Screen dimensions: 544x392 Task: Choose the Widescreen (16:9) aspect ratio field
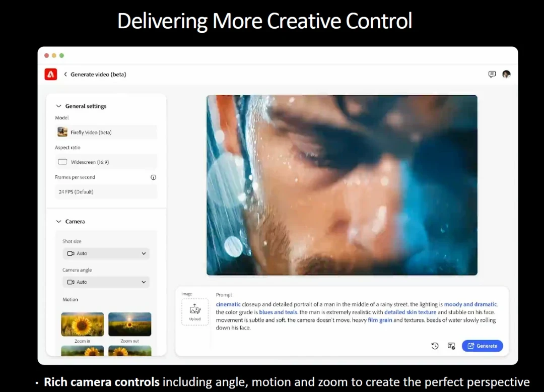pos(106,162)
